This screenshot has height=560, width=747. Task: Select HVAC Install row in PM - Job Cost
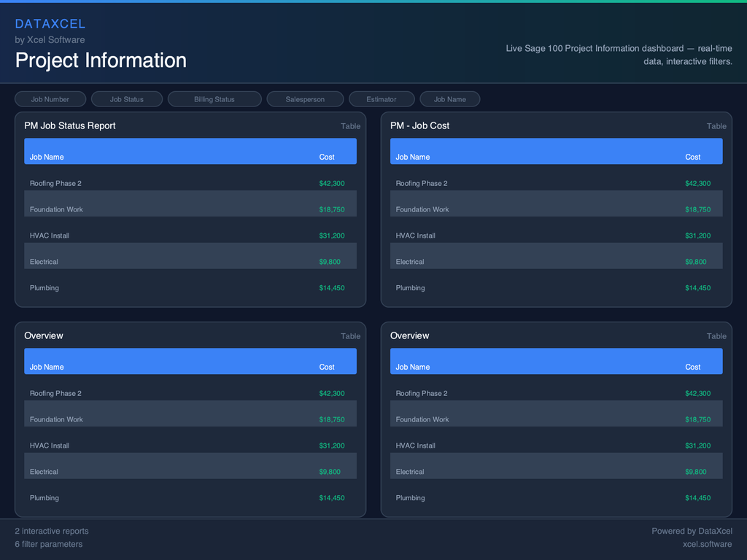(x=416, y=236)
